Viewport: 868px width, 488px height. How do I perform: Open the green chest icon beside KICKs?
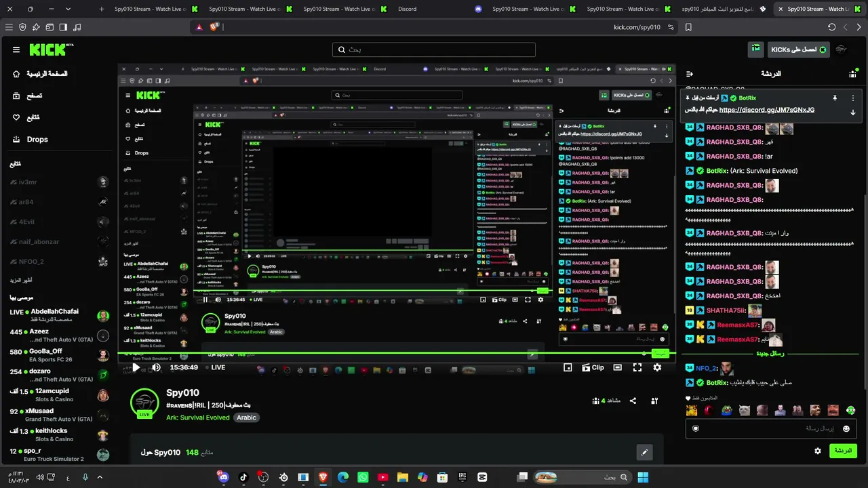(x=755, y=49)
